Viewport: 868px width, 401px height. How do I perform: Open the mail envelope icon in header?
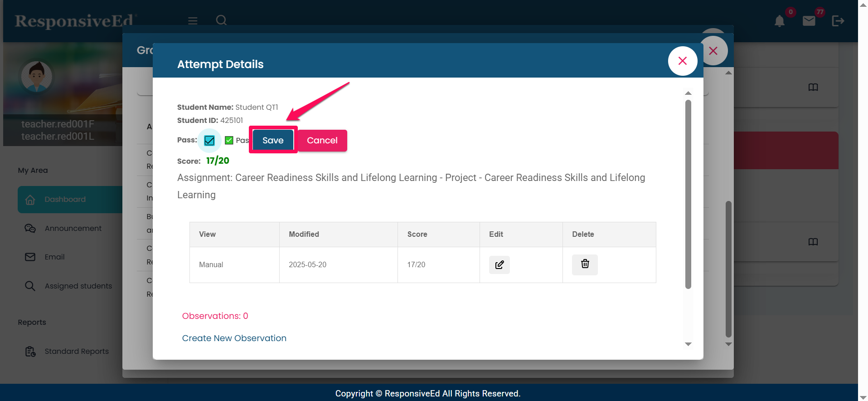pos(809,21)
